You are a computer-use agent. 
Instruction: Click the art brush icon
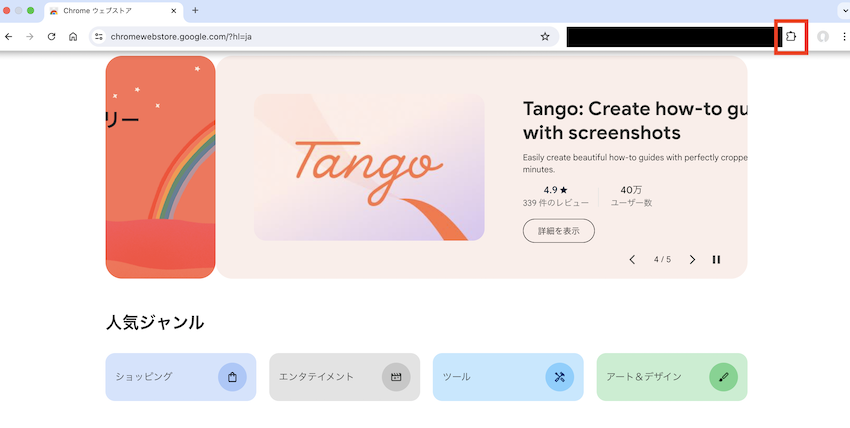pos(724,377)
